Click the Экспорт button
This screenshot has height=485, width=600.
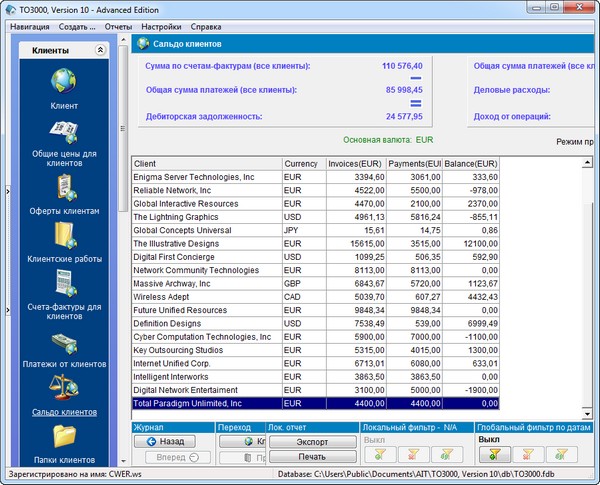click(311, 440)
